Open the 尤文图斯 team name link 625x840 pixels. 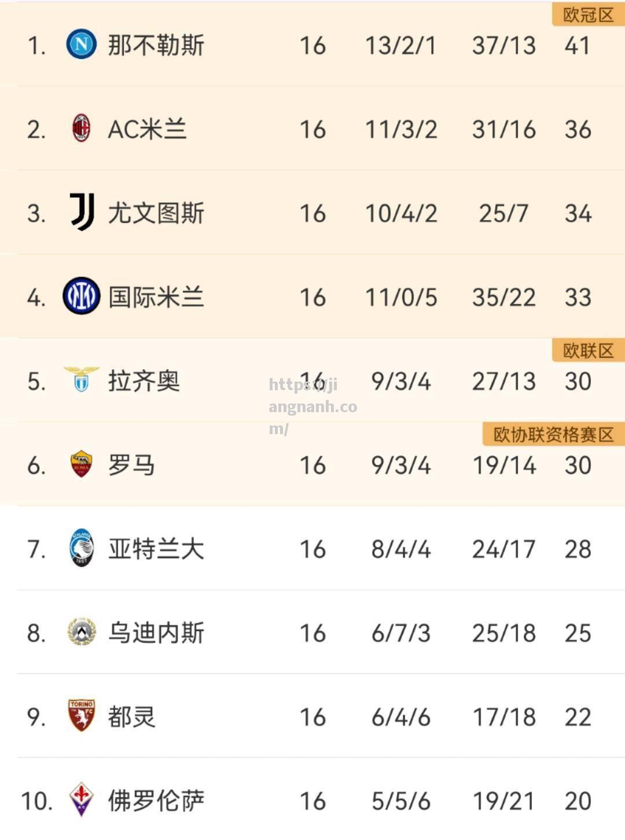(x=156, y=213)
